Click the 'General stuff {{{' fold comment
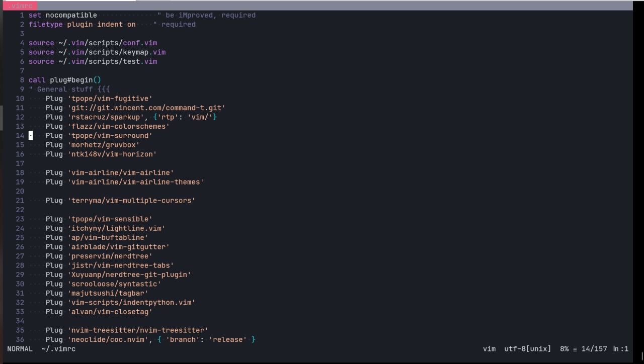This screenshot has width=644, height=364. click(x=69, y=89)
